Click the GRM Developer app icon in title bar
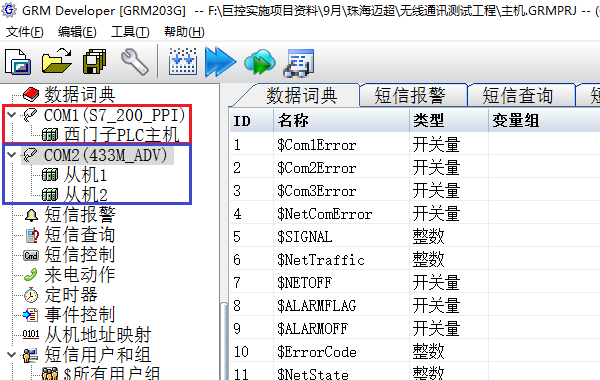 coord(8,10)
